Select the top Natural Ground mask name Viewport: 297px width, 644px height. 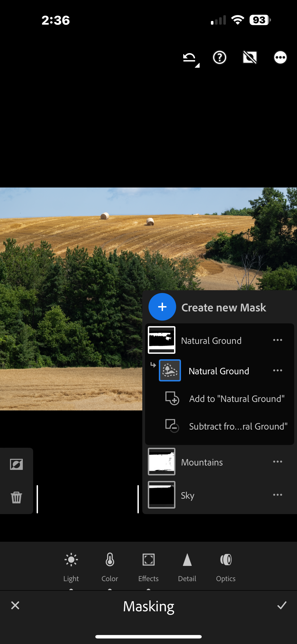tap(211, 341)
